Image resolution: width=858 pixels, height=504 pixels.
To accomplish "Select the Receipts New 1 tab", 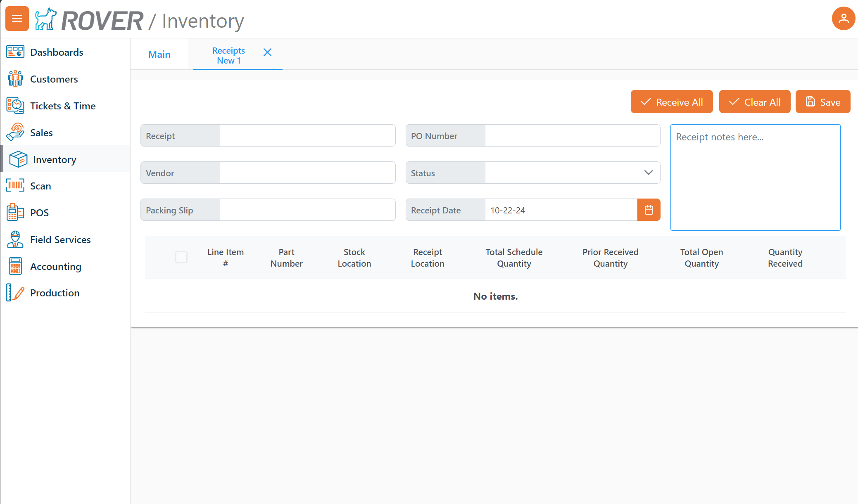I will point(228,55).
